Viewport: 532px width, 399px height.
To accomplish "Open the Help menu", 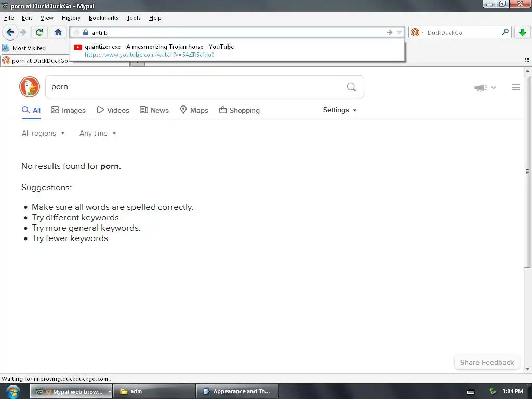I will point(155,18).
